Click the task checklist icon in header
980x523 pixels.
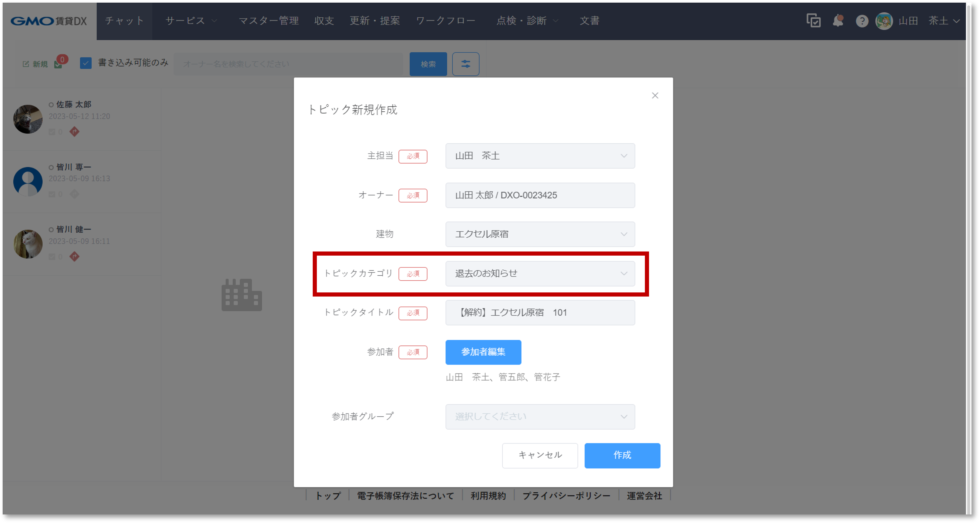coord(813,21)
